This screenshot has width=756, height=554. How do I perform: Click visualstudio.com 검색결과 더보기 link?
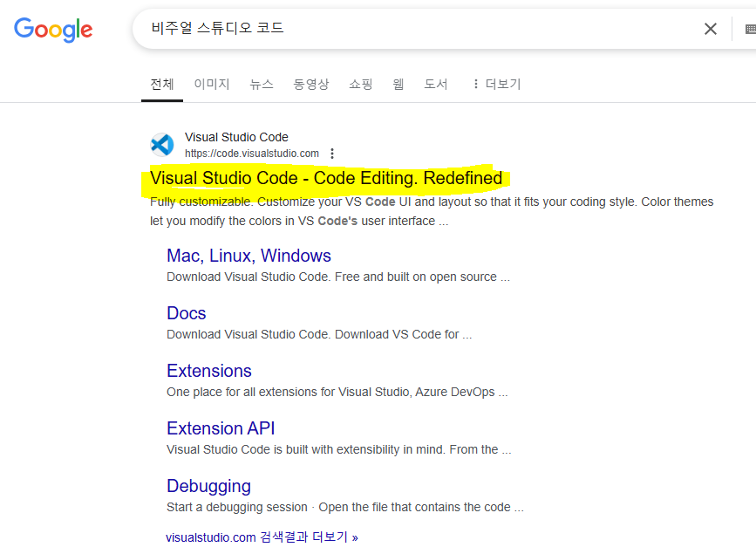click(x=262, y=537)
